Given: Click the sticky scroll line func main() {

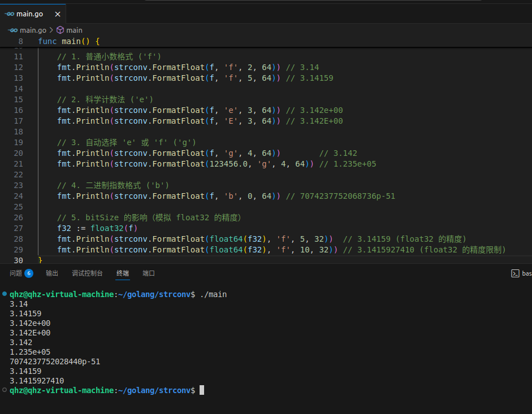Looking at the screenshot, I should point(69,41).
